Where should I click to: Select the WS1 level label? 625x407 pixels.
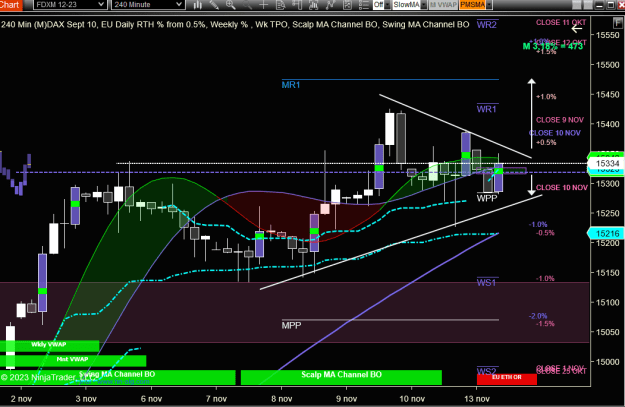tap(487, 283)
